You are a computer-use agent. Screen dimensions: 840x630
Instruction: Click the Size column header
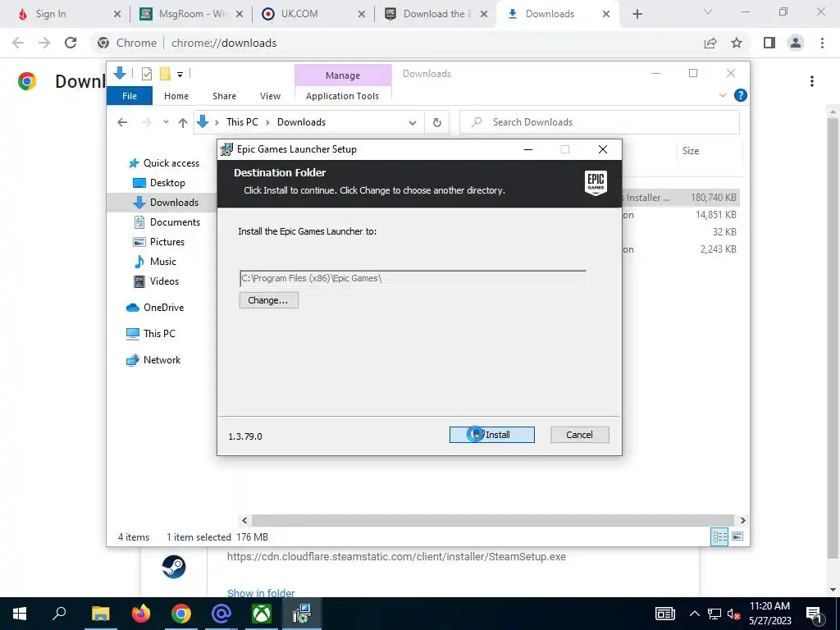(710, 151)
